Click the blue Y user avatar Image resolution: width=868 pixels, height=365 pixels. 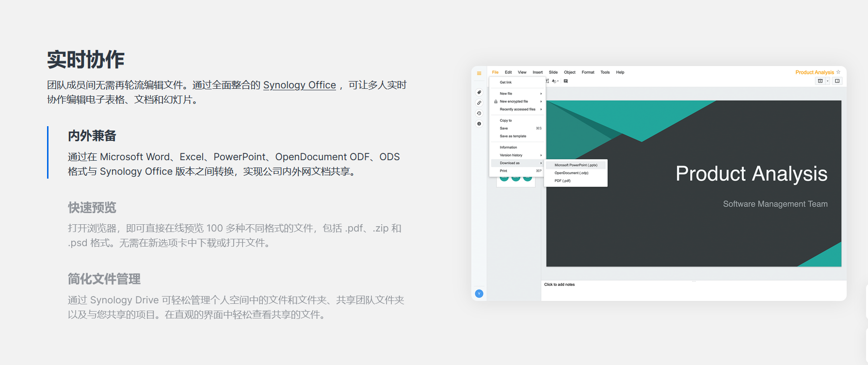(479, 294)
